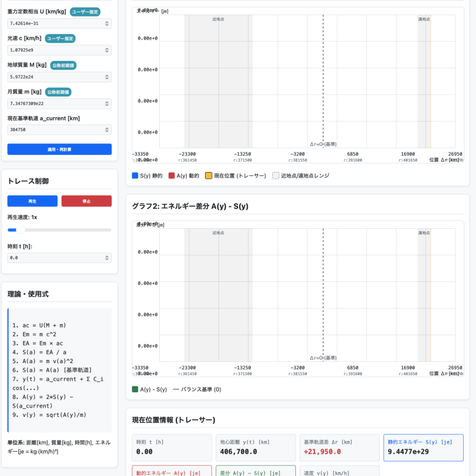
Task: Click the 適用・再計算 button
Action: tap(59, 149)
